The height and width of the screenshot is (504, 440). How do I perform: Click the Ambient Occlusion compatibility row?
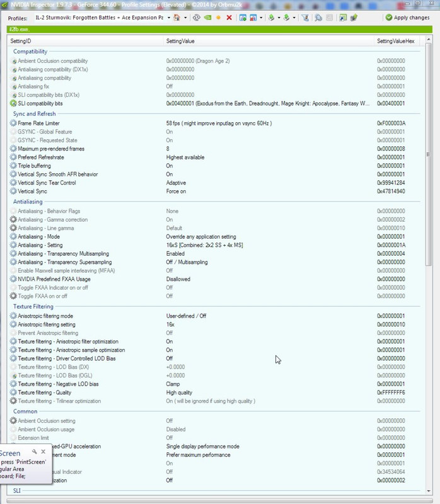(215, 60)
